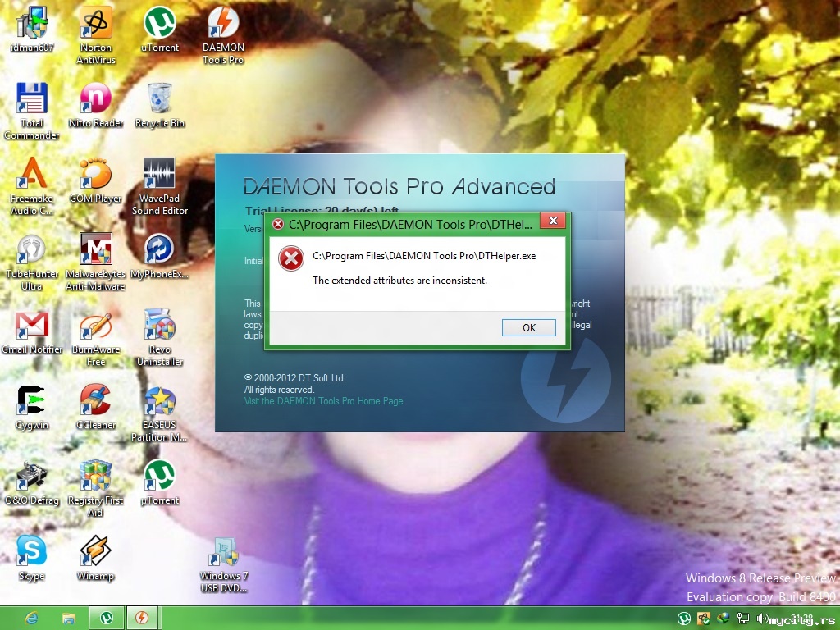Click 'The extended attributes are inconsistent.' message
The width and height of the screenshot is (840, 630).
(399, 281)
